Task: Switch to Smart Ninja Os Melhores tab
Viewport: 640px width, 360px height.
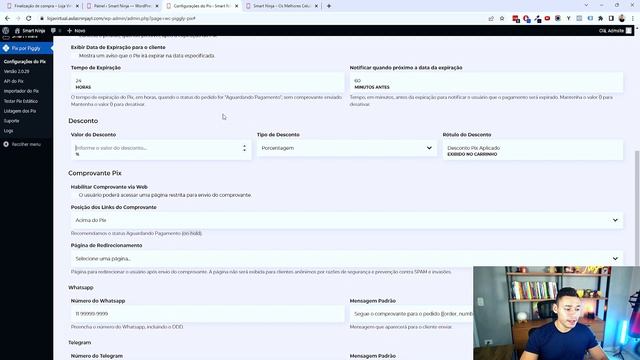Action: point(281,6)
